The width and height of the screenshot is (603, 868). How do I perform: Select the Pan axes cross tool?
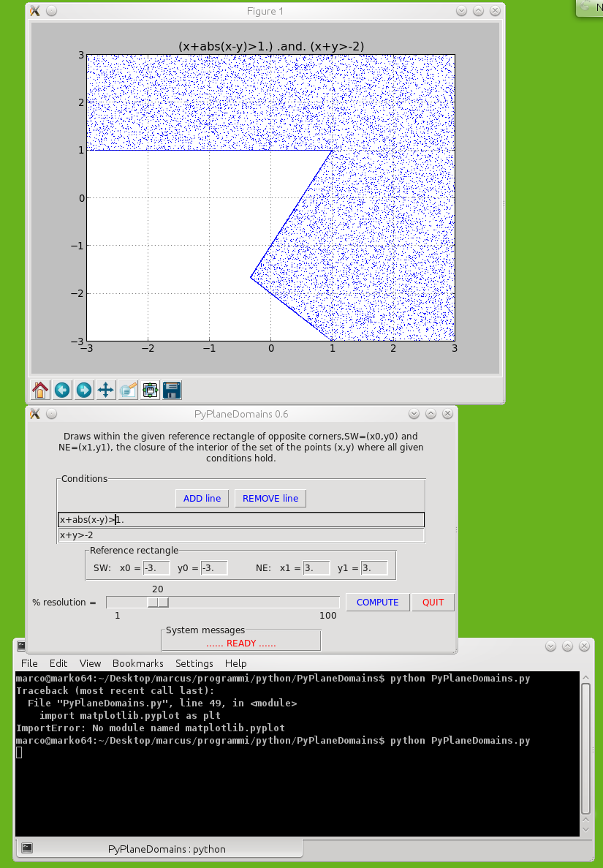pyautogui.click(x=106, y=390)
